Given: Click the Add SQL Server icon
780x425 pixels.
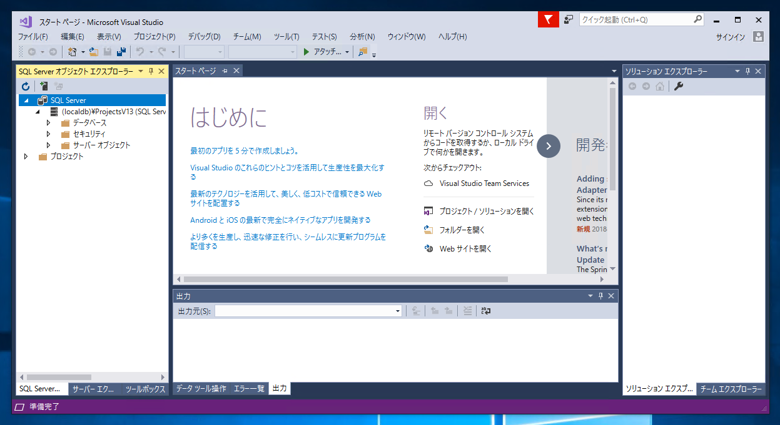Looking at the screenshot, I should pyautogui.click(x=43, y=87).
